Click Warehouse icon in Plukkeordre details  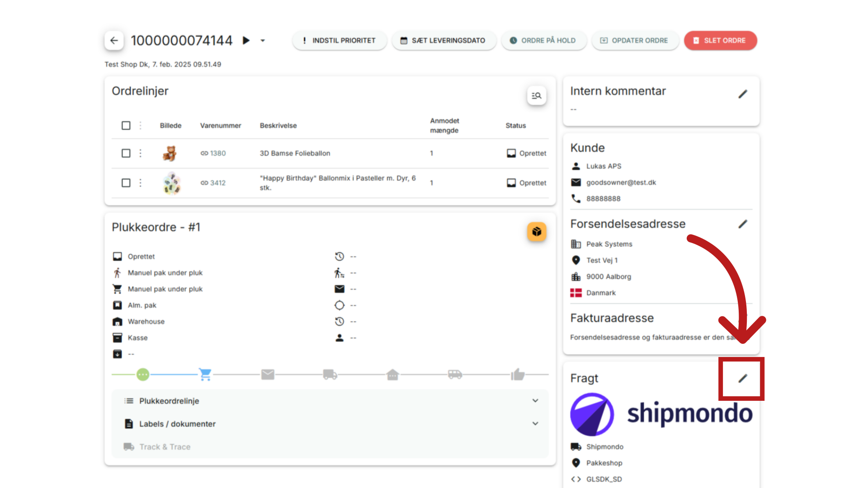[x=118, y=322]
